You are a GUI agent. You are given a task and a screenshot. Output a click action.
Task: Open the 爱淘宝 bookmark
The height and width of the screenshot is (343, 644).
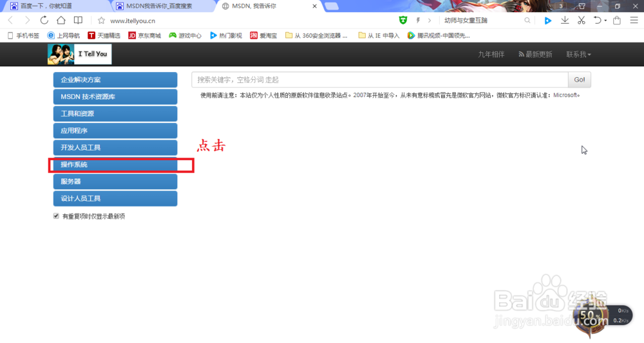tap(263, 35)
